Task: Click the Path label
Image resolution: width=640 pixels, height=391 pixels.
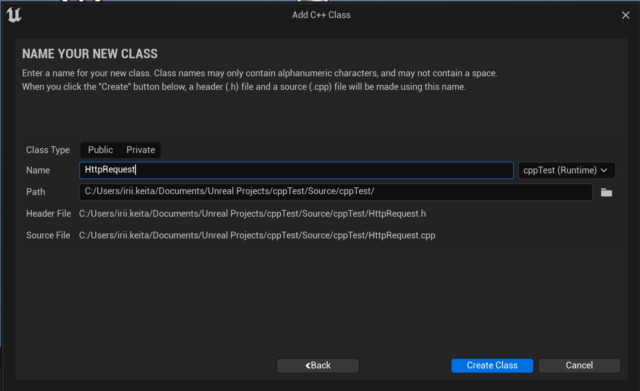Action: [x=36, y=192]
